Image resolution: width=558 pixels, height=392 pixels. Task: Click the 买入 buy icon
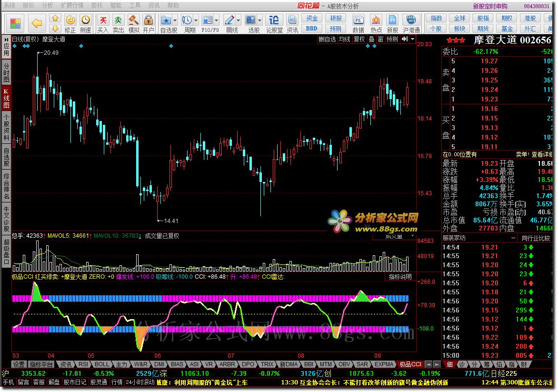(x=103, y=20)
